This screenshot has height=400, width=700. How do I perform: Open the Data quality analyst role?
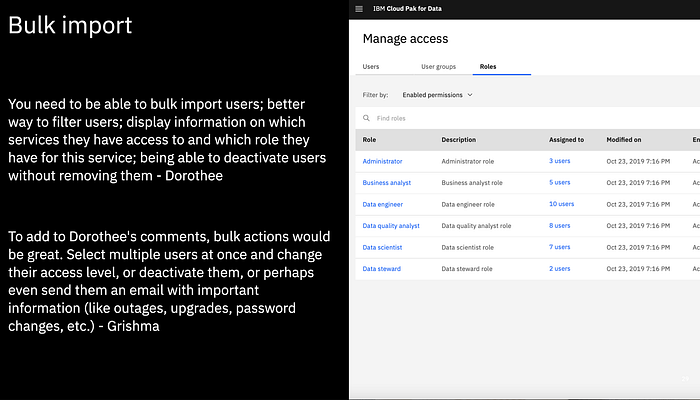391,226
